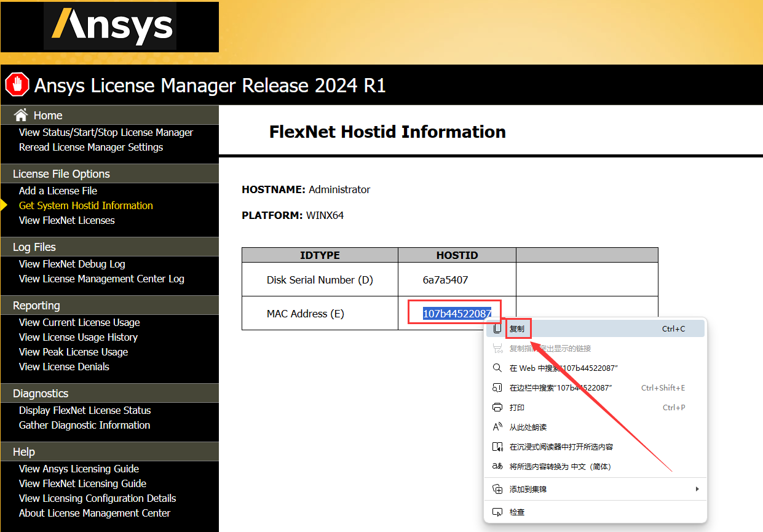Select the printer icon next to 打印
This screenshot has height=532, width=763.
pyautogui.click(x=498, y=407)
